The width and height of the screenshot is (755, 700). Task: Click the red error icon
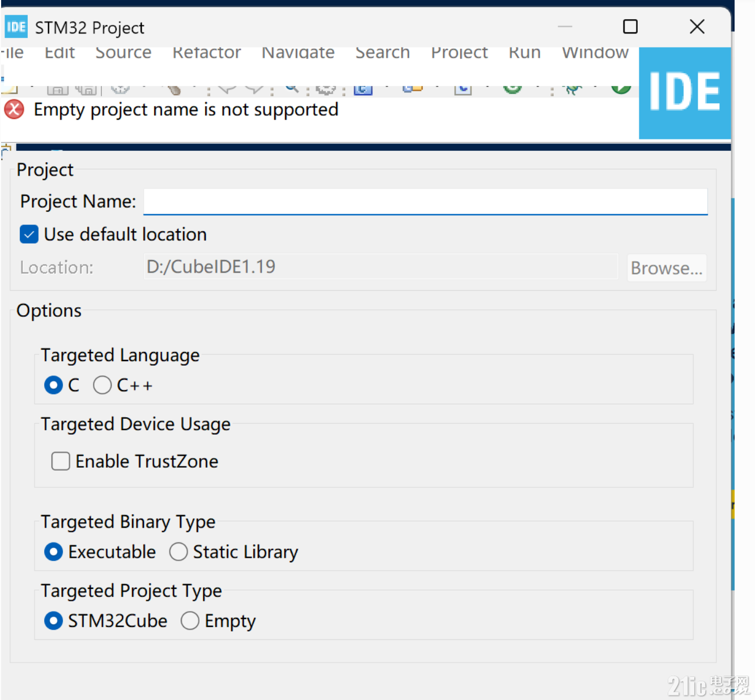(14, 109)
